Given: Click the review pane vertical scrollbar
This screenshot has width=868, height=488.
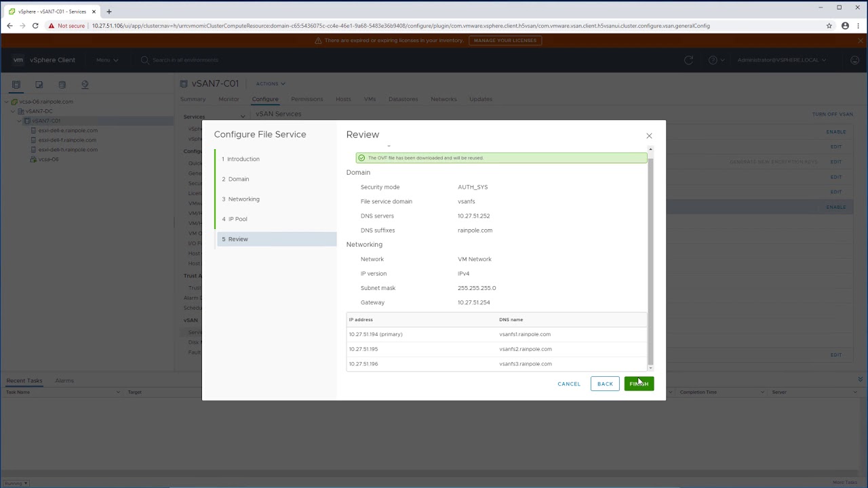Looking at the screenshot, I should tap(650, 261).
